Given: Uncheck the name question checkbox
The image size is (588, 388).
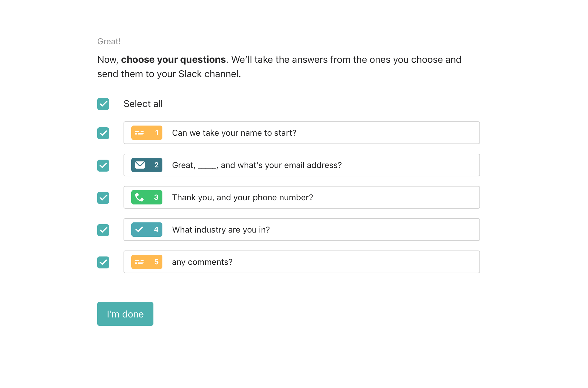Looking at the screenshot, I should click(x=103, y=133).
